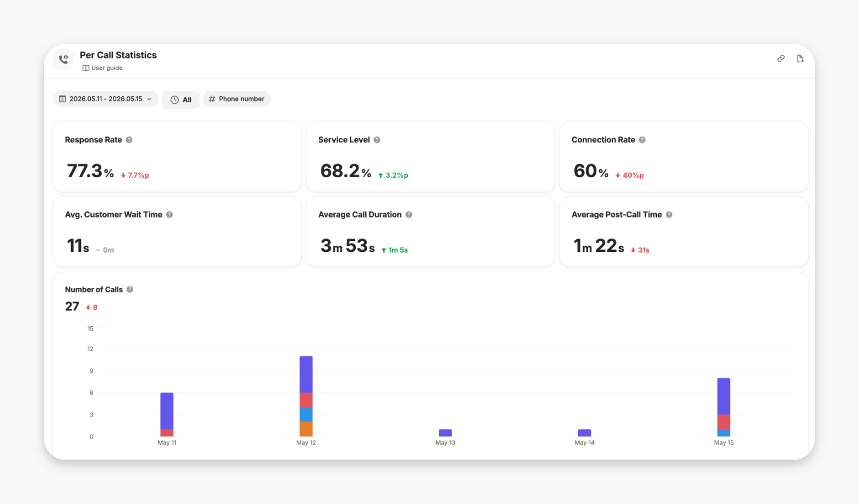Open the 2026.05.11 - 2026.05.15 date range dropdown
Screen dimensions: 859x504
(106, 99)
